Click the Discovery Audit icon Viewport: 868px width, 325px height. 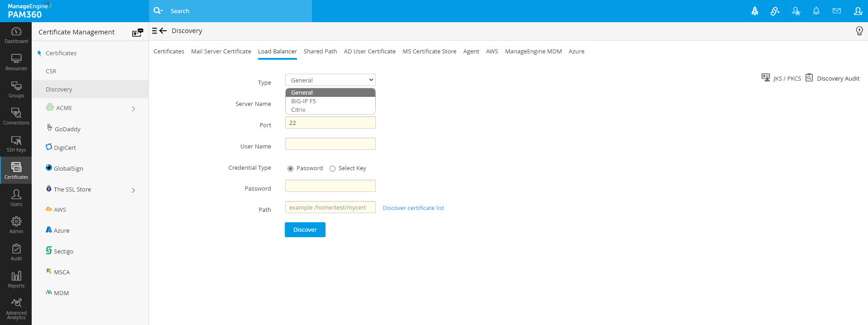coord(809,78)
